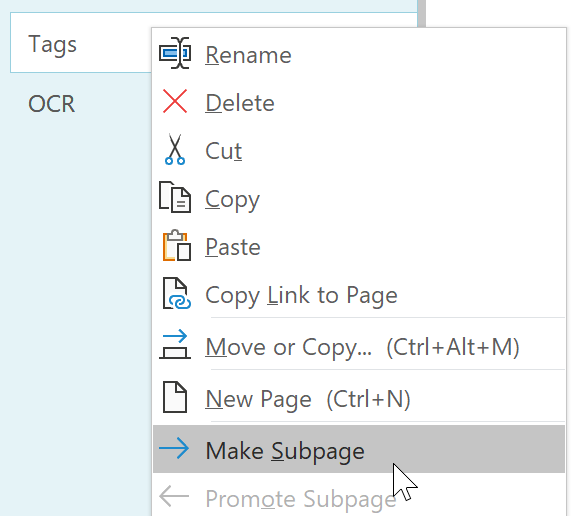The image size is (579, 516).
Task: Click the scissors Cut icon
Action: pos(175,149)
